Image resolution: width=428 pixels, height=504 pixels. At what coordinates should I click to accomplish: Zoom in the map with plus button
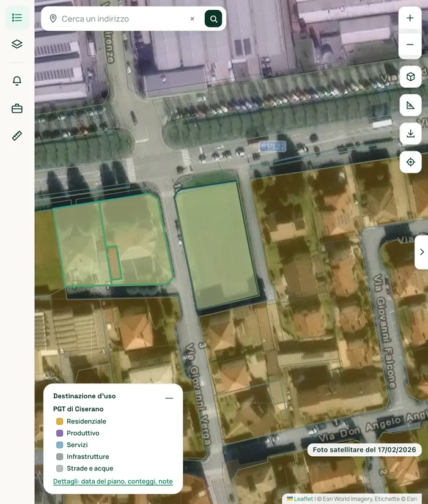pyautogui.click(x=410, y=18)
